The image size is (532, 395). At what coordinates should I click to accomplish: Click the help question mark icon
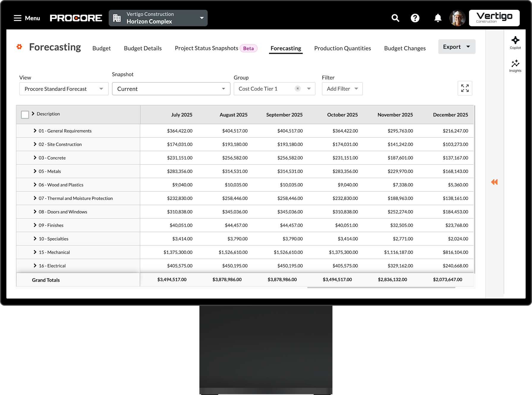pyautogui.click(x=415, y=18)
